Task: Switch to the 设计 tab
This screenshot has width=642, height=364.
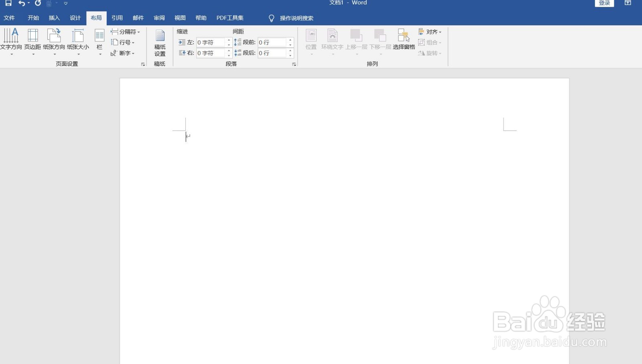Action: pyautogui.click(x=75, y=18)
